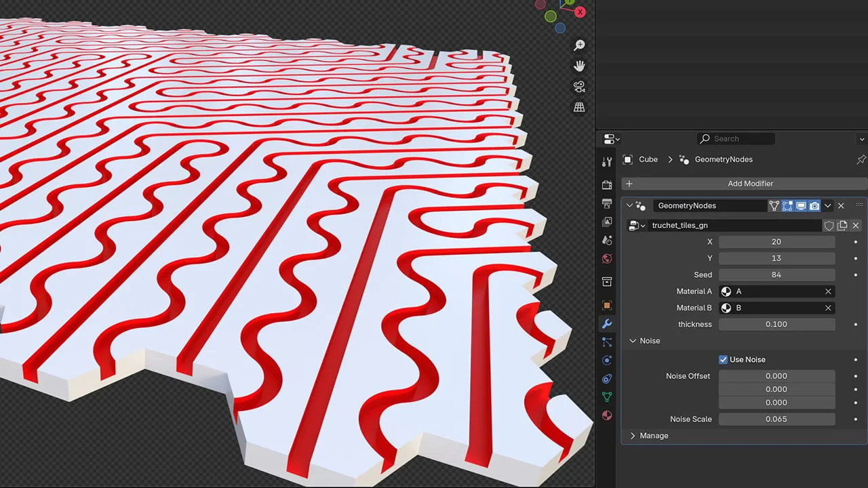Click the Add Modifier button
The height and width of the screenshot is (488, 868).
click(x=750, y=183)
